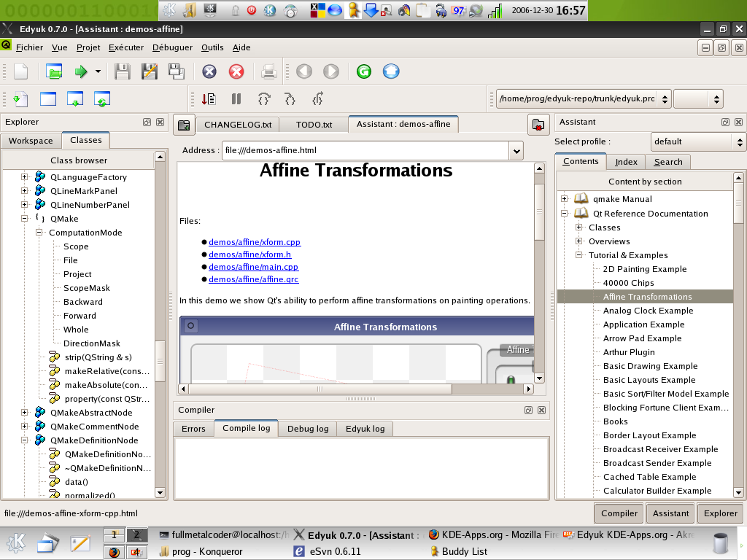Open the demos/affine/xform.cpp link
Image resolution: width=747 pixels, height=560 pixels.
[x=255, y=242]
